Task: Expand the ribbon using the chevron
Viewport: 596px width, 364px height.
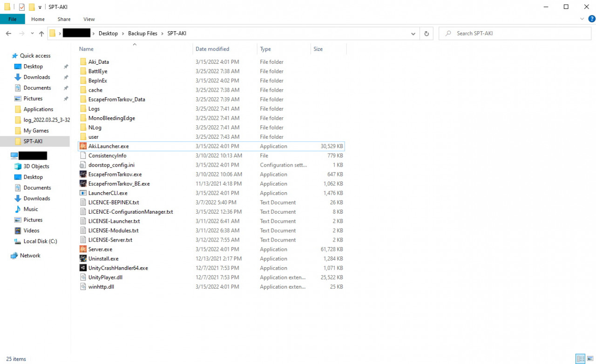Action: (x=582, y=19)
